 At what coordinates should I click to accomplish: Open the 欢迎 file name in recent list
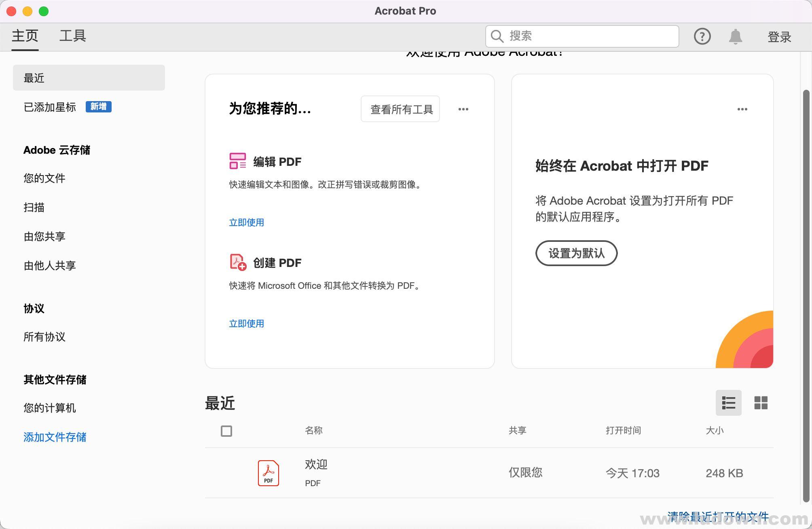tap(316, 464)
